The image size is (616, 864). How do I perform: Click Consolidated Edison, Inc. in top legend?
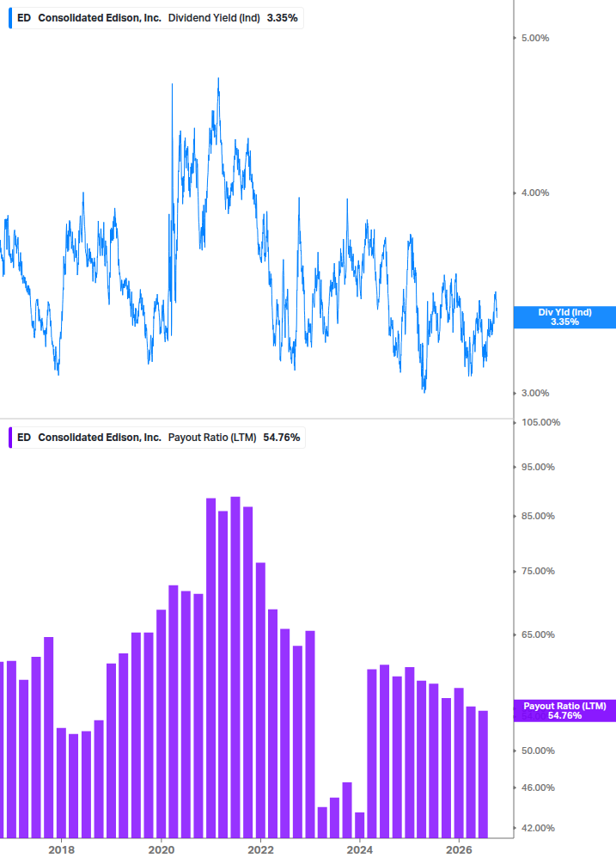(x=100, y=18)
